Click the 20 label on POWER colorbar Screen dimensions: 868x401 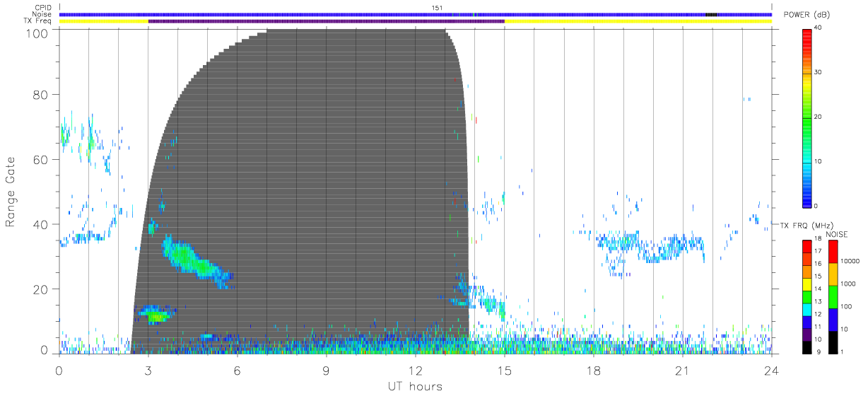(818, 117)
